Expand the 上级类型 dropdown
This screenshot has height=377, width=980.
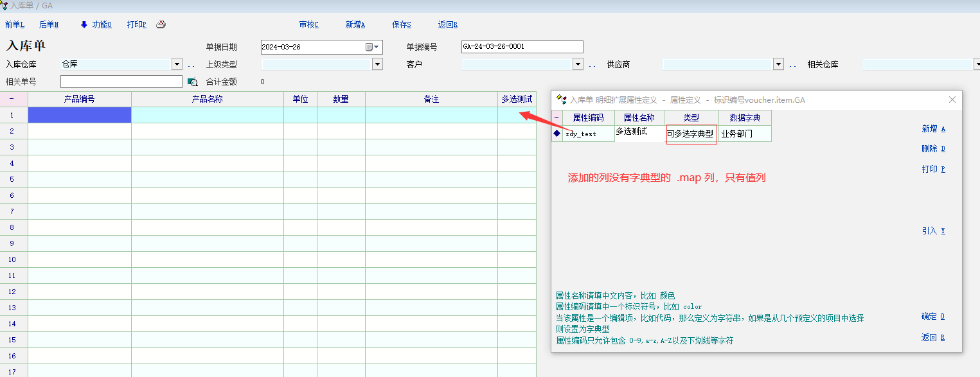377,64
